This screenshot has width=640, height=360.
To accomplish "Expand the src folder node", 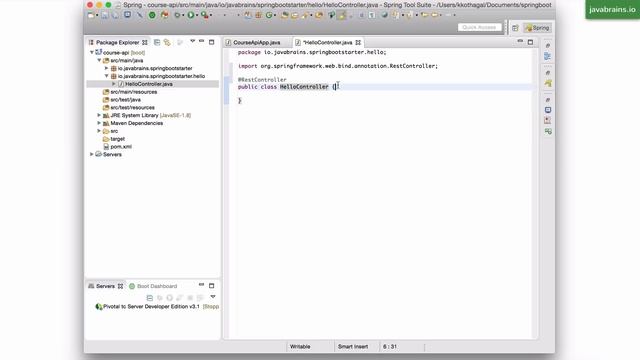I will click(x=99, y=131).
